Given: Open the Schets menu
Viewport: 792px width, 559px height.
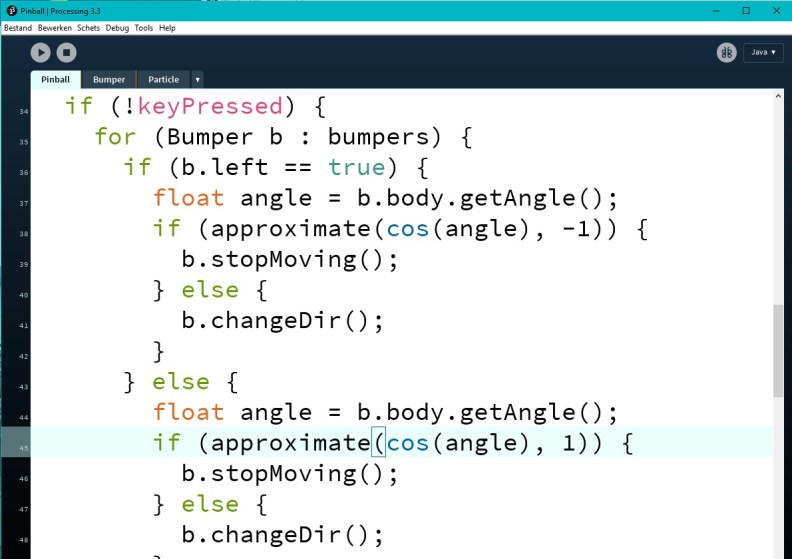Looking at the screenshot, I should point(88,28).
